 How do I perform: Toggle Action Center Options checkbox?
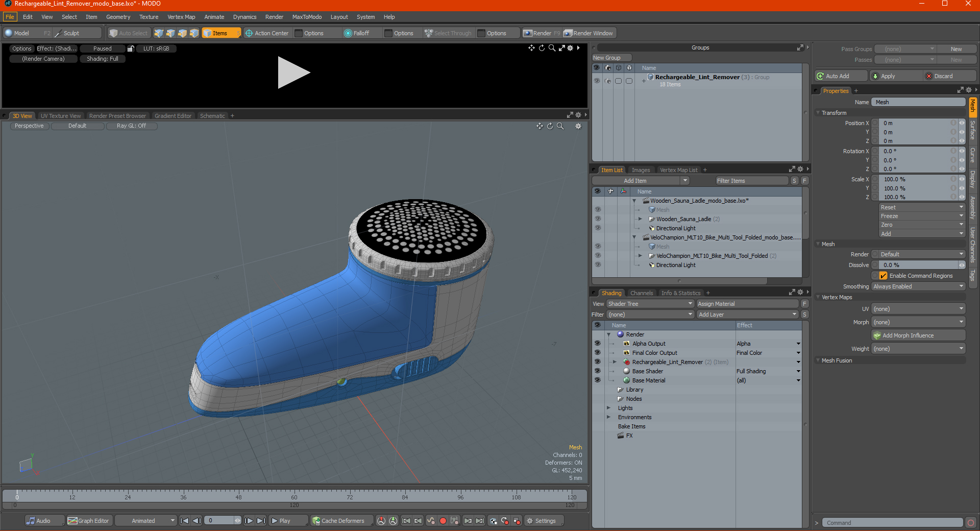[299, 33]
